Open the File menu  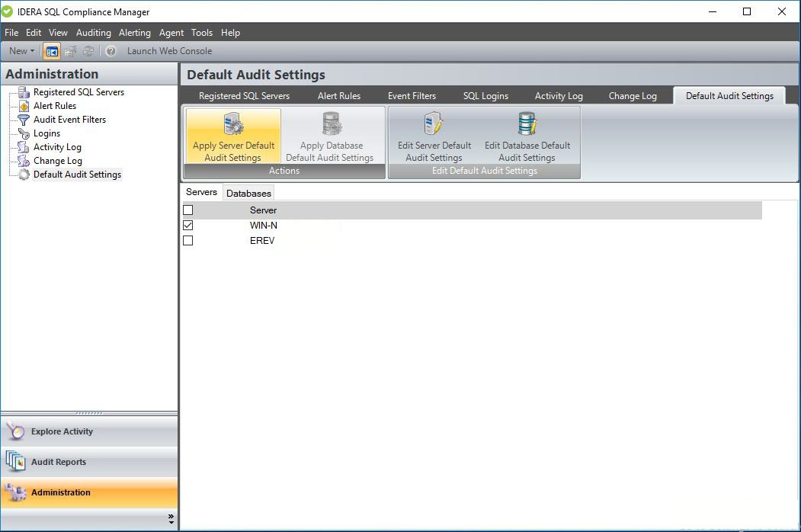11,33
